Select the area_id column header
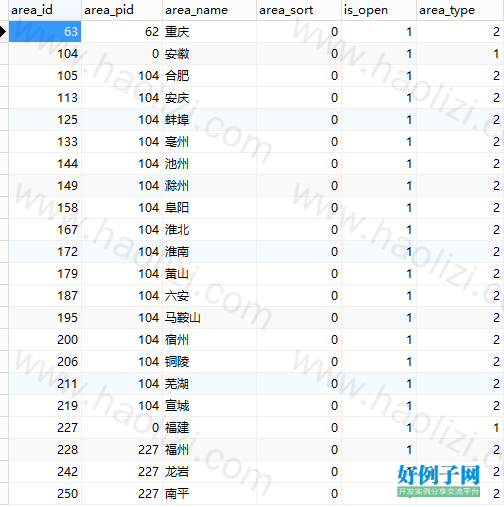This screenshot has height=507, width=504. point(45,10)
